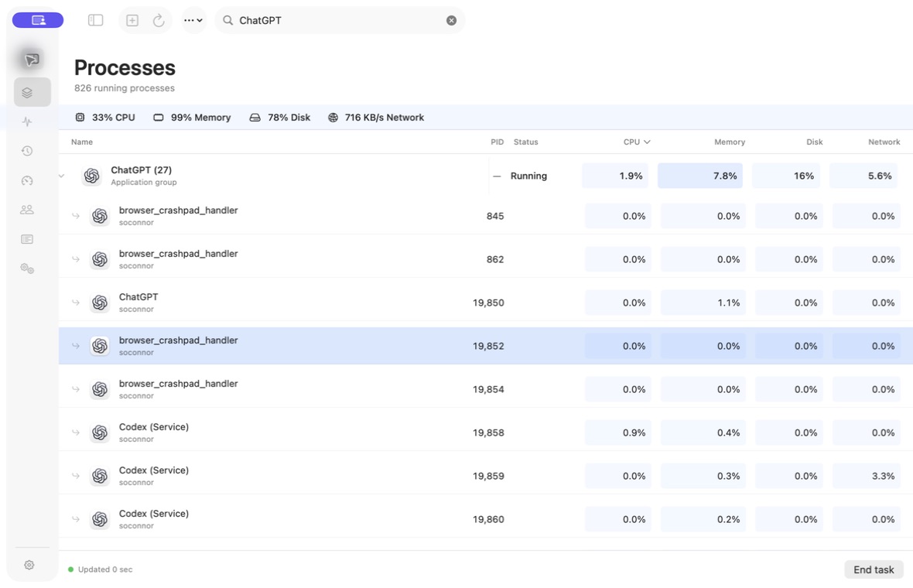Click the refresh icon in the toolbar
The height and width of the screenshot is (588, 913).
[159, 20]
